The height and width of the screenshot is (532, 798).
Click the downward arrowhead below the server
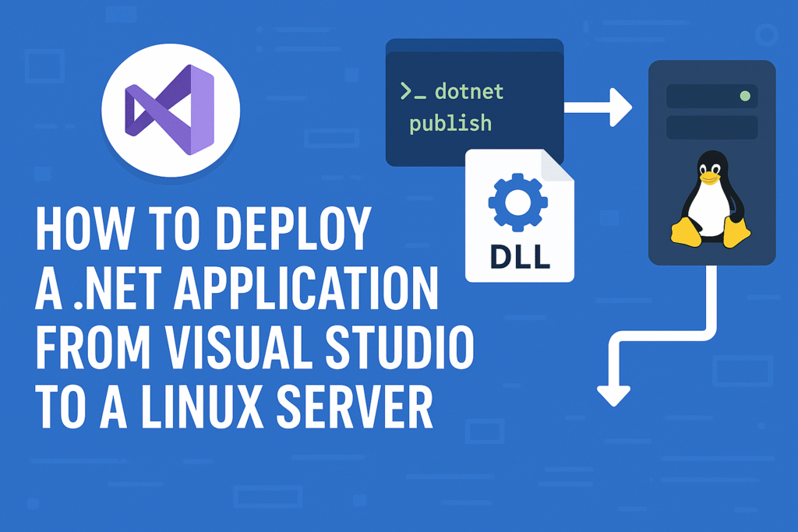click(x=613, y=394)
